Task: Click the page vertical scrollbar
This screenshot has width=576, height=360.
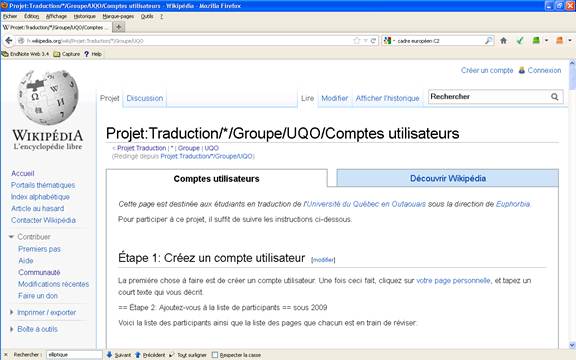Action: click(x=572, y=204)
